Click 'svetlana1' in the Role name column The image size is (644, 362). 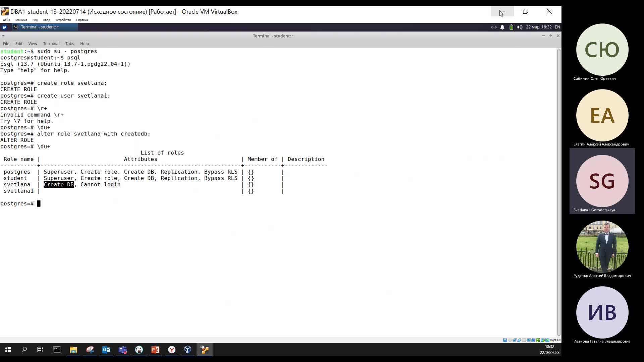coord(18,191)
